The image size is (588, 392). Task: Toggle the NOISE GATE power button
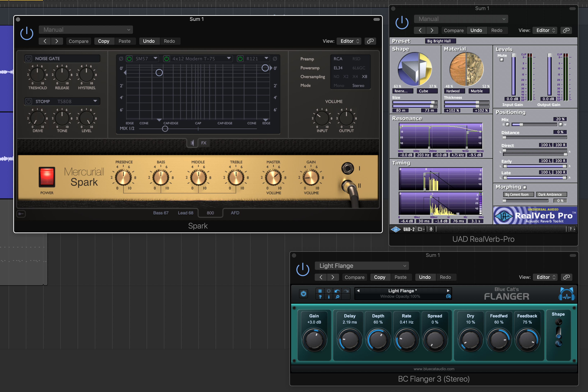click(x=29, y=59)
